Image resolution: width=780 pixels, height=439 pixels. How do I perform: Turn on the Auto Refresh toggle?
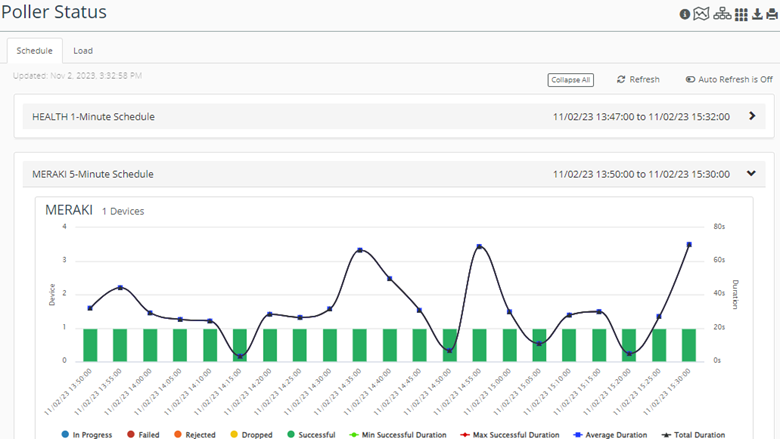(x=690, y=79)
